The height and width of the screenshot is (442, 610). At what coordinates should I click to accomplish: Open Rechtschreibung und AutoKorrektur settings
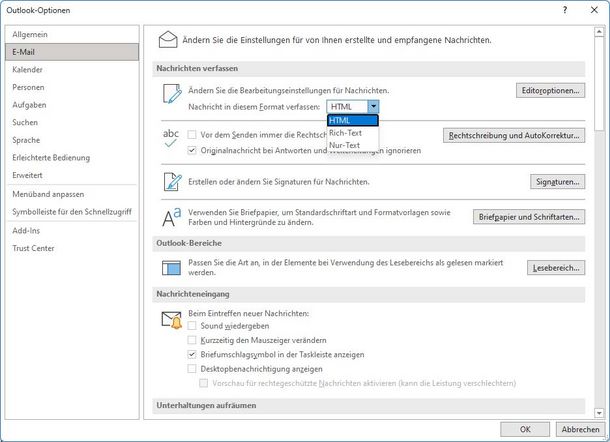tap(514, 135)
